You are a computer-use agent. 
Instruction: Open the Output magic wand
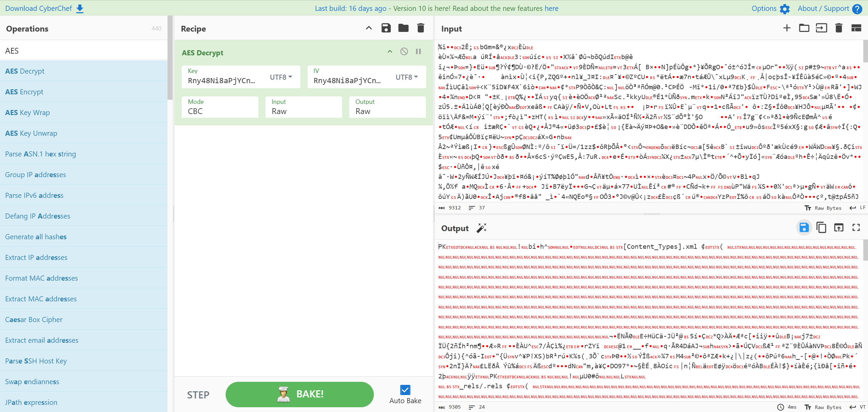tap(481, 228)
